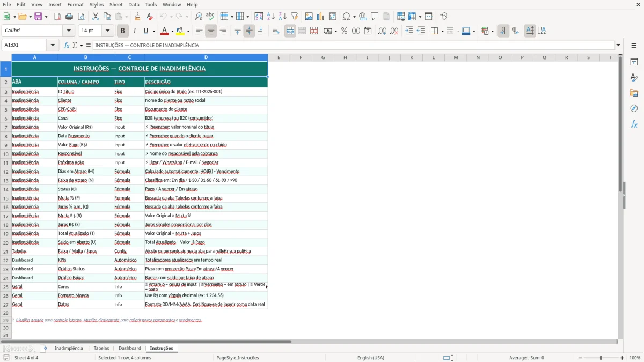Apply the yellow background color
Viewport: 644px width, 362px height.
click(180, 31)
